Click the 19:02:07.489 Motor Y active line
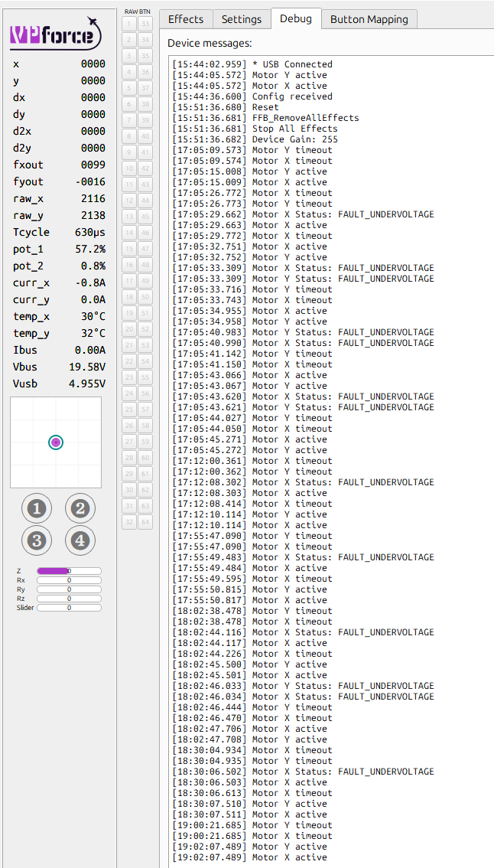 tap(249, 847)
